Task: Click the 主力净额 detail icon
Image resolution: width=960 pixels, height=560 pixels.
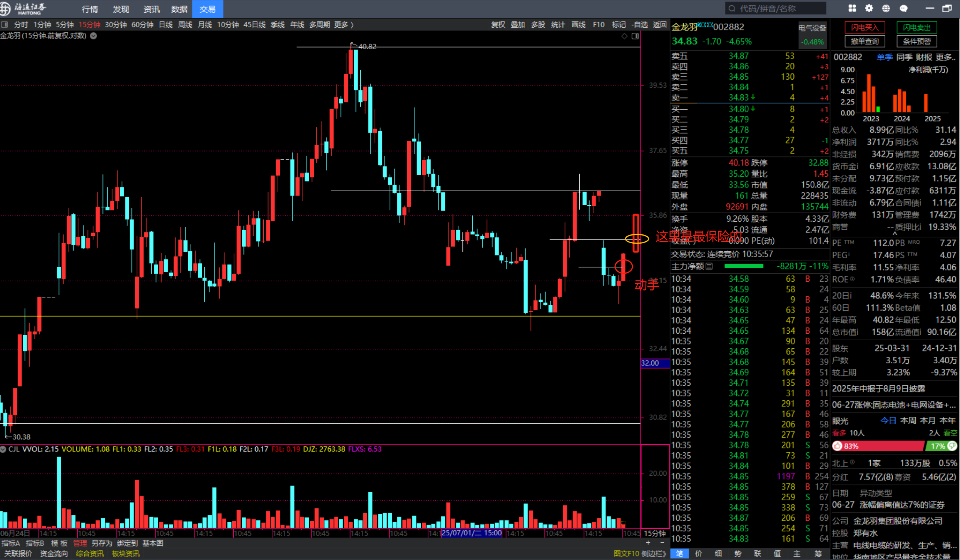Action: click(709, 266)
